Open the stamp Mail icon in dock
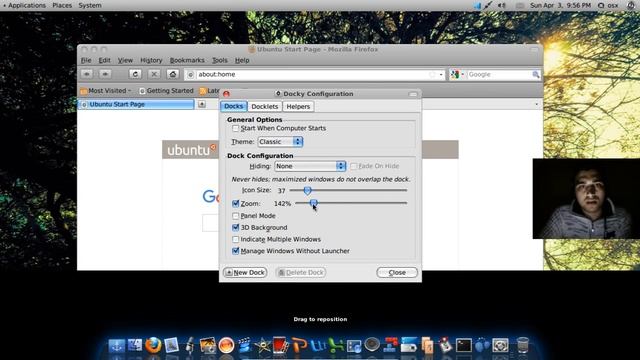The height and width of the screenshot is (360, 640). 171,345
